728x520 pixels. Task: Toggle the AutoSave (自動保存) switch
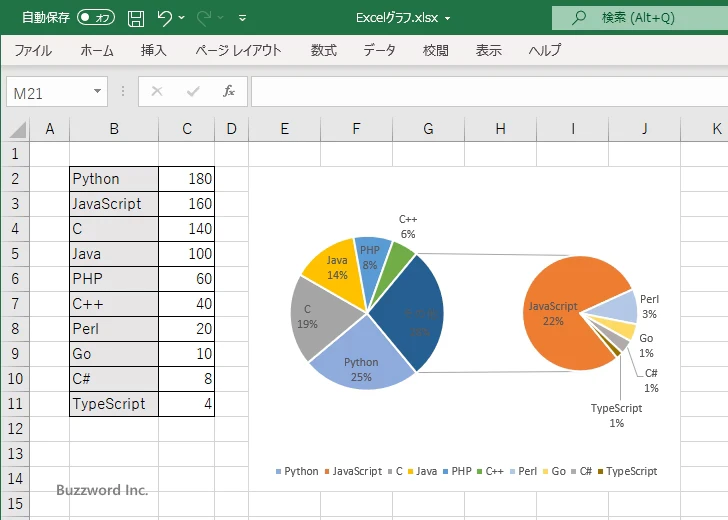click(96, 18)
